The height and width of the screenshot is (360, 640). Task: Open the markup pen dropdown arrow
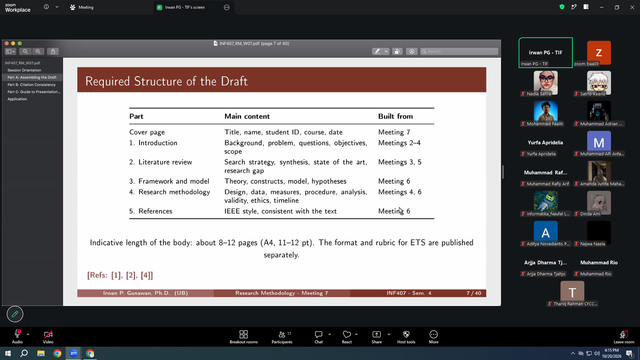tap(386, 51)
